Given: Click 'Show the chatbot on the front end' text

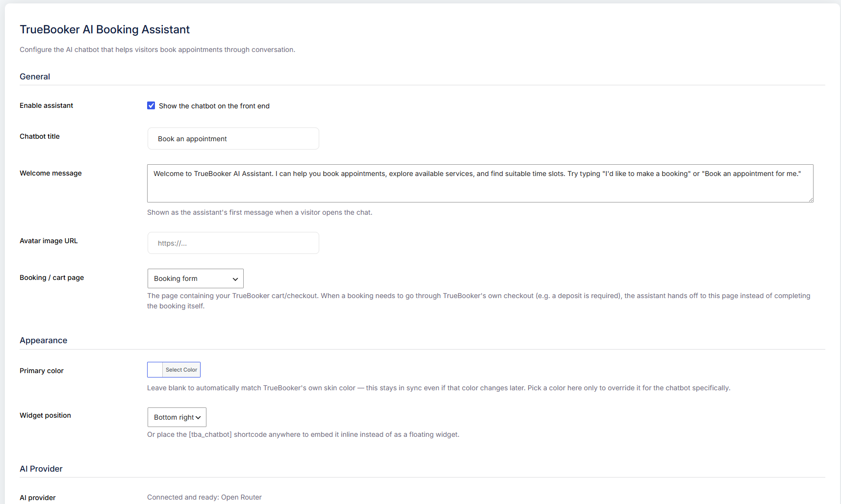Looking at the screenshot, I should pos(214,106).
